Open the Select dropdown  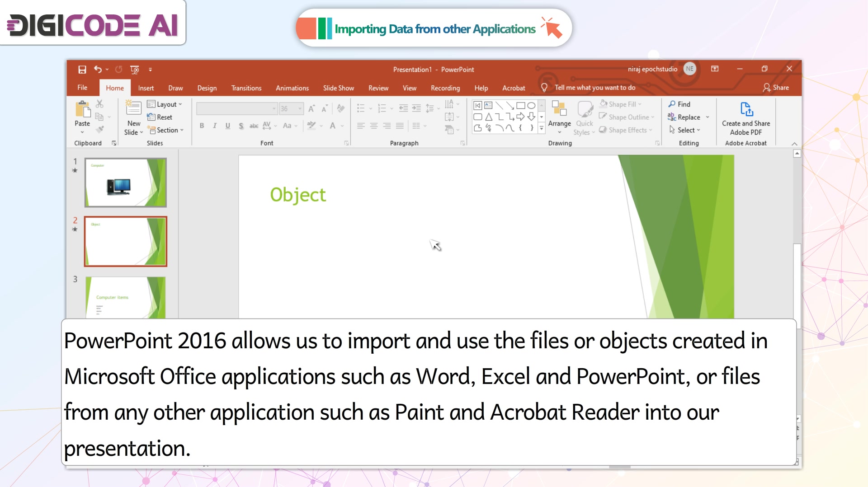coord(684,130)
